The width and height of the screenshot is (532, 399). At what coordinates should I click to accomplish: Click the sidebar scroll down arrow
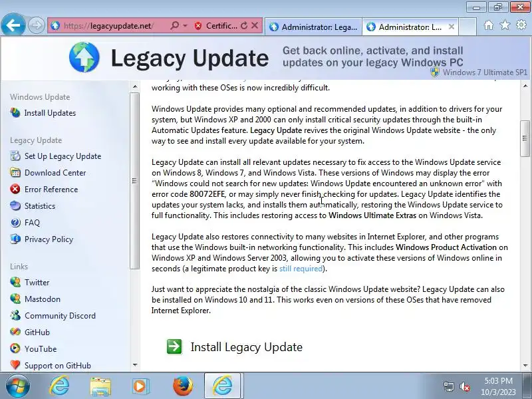135,365
